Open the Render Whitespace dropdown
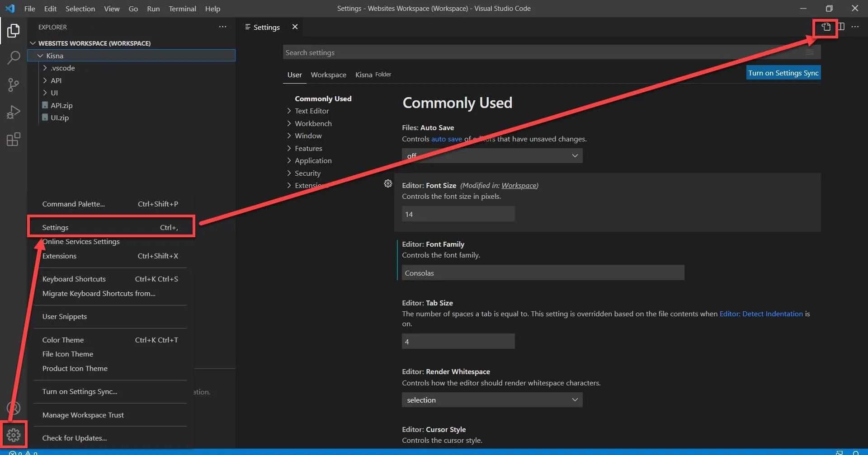868x455 pixels. click(x=491, y=400)
